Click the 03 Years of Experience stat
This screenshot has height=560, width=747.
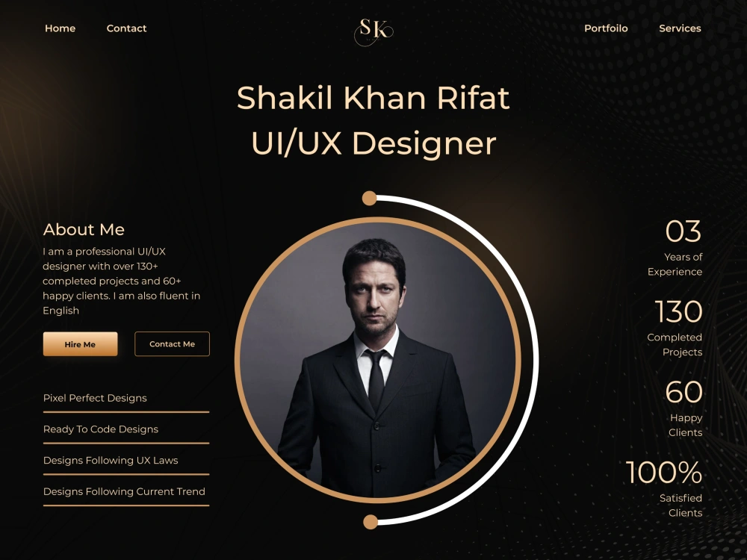coord(675,248)
